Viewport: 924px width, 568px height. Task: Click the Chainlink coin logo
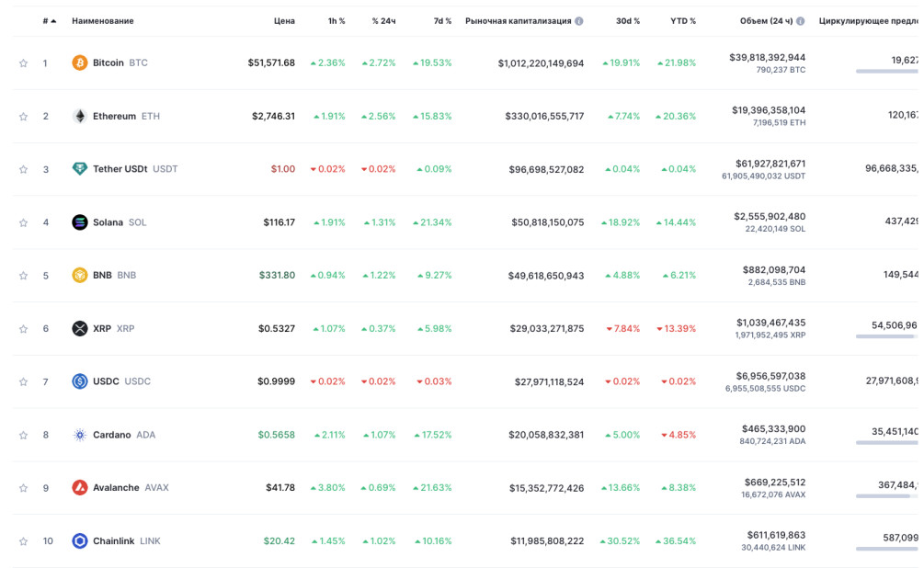(x=80, y=541)
